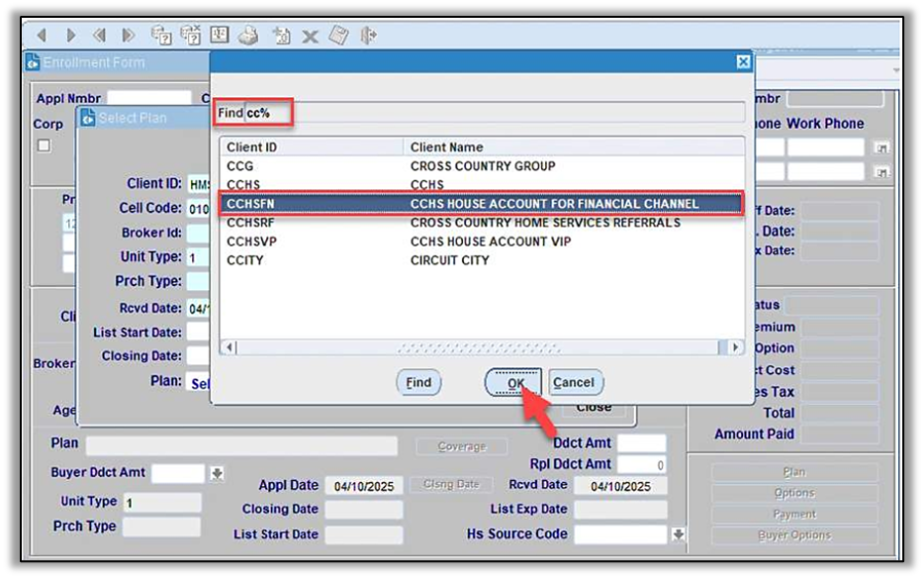Click the next record arrow in toolbar
The width and height of the screenshot is (924, 578).
point(70,36)
